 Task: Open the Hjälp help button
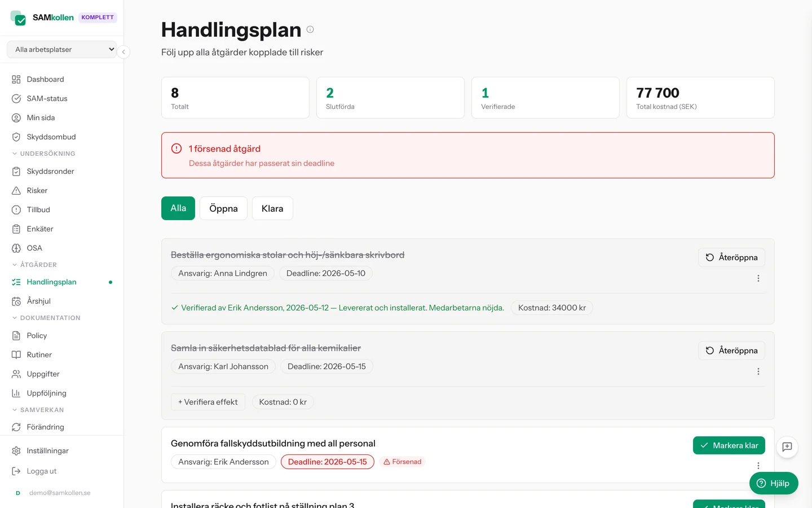(774, 483)
